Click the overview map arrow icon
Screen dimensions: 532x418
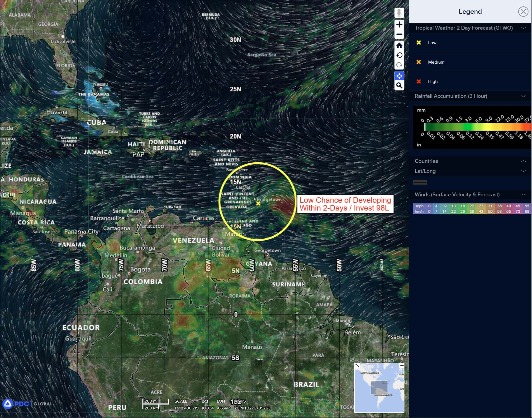(x=357, y=365)
